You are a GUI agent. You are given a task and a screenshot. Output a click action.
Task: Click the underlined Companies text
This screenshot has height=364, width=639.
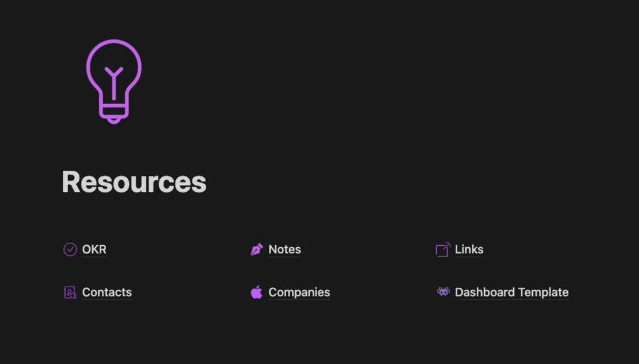[x=299, y=292]
